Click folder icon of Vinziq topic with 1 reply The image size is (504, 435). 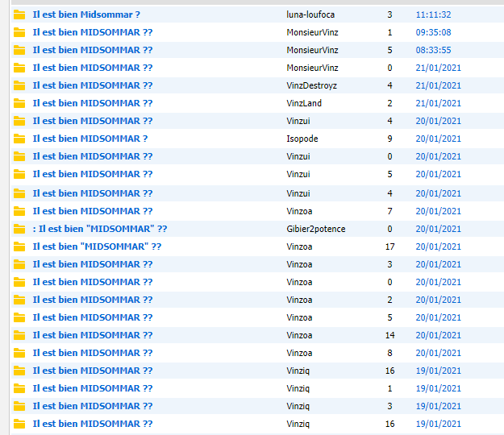(x=19, y=388)
